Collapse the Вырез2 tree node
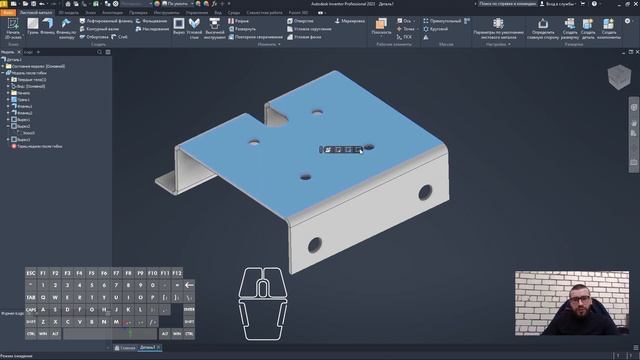The image size is (640, 360). (x=8, y=126)
